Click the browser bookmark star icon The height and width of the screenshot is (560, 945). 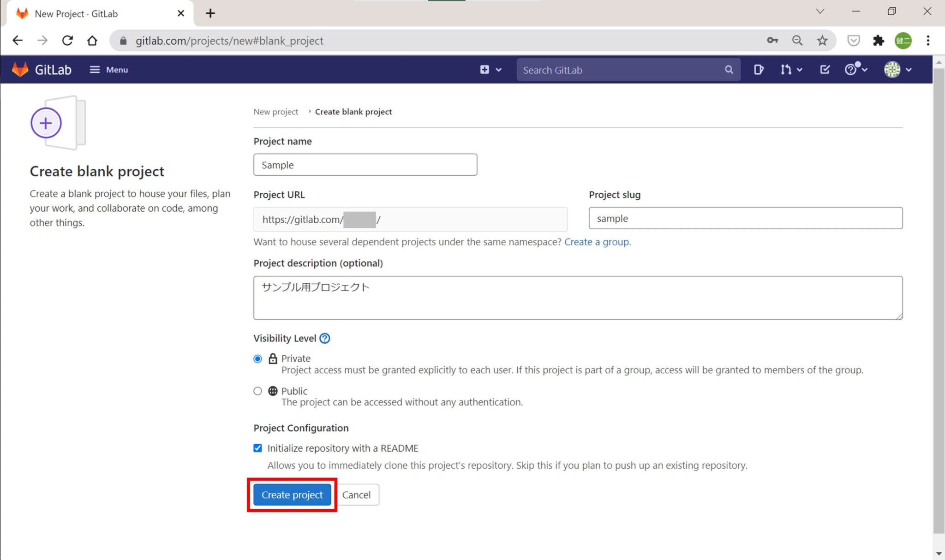tap(821, 41)
